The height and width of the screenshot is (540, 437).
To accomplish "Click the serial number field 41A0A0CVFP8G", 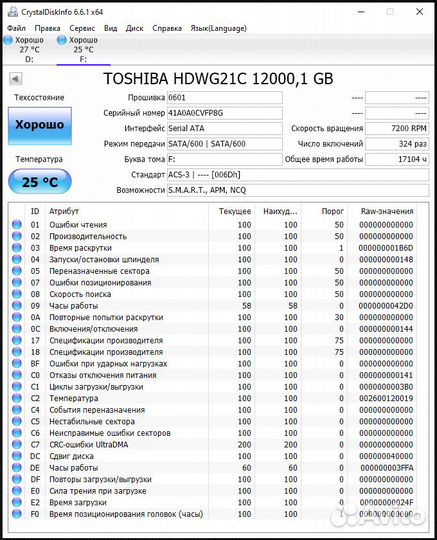I will [x=225, y=113].
